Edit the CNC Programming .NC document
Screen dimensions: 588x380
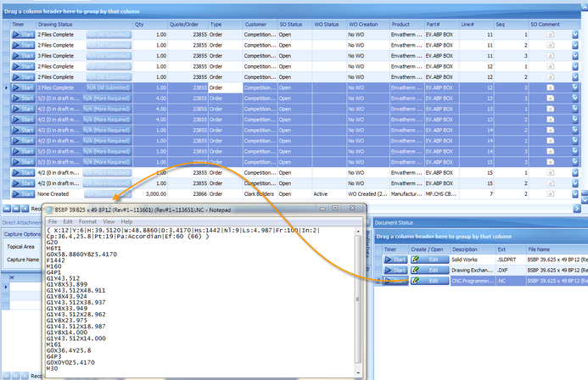point(429,280)
